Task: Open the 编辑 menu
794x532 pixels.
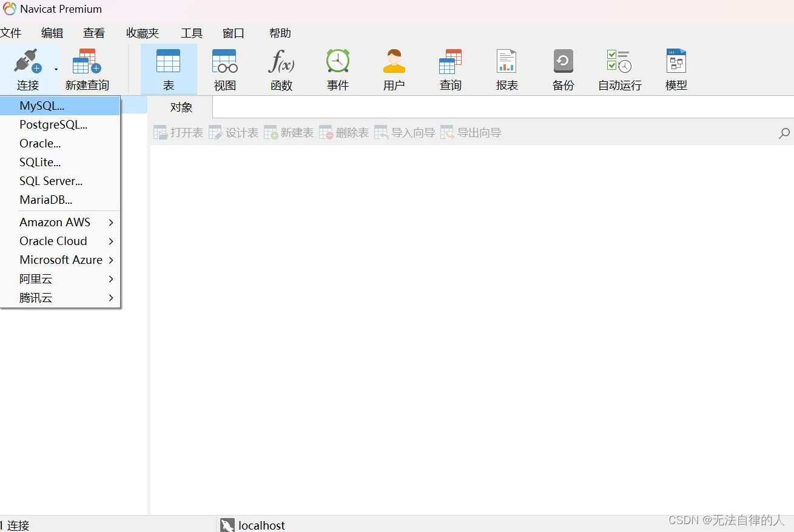Action: [x=52, y=33]
